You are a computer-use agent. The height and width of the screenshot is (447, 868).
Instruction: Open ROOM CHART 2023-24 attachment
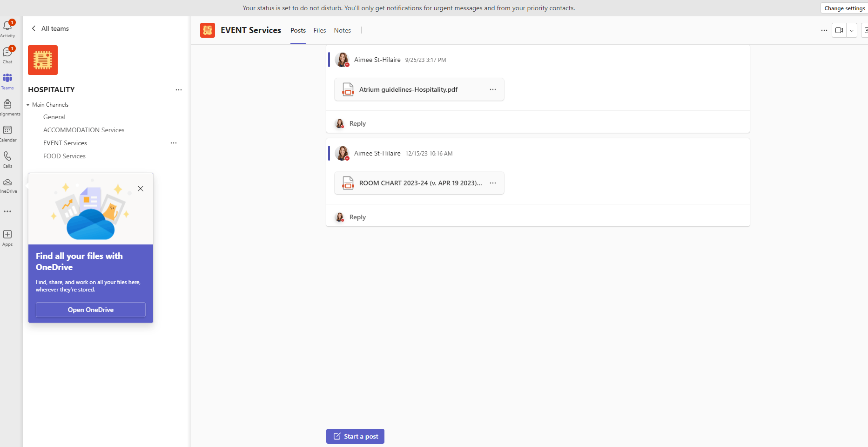pos(419,183)
